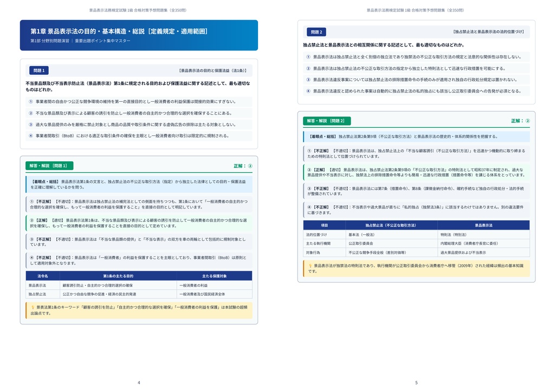
Task: Click cell 一般消費者及び国民経済全体
Action: click(215, 294)
